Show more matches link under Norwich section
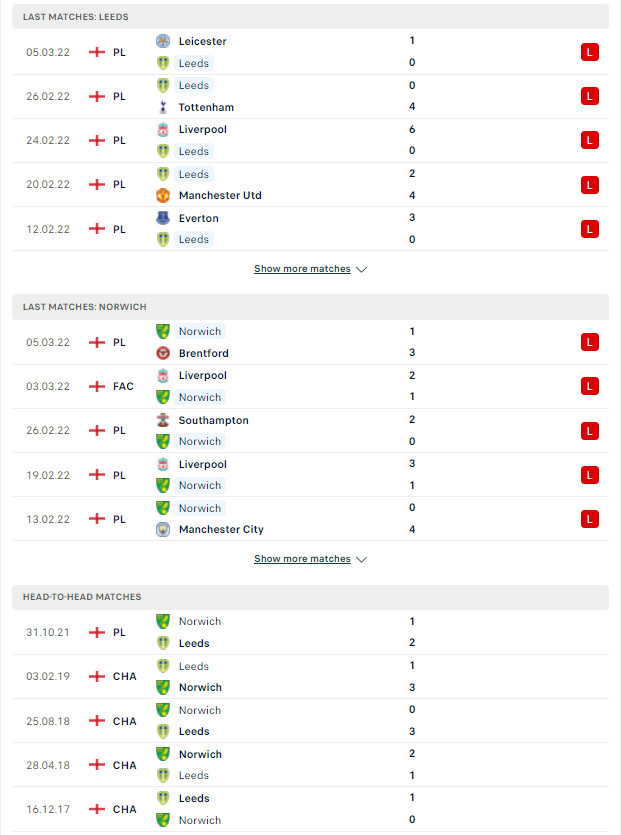The width and height of the screenshot is (621, 835). pyautogui.click(x=302, y=559)
